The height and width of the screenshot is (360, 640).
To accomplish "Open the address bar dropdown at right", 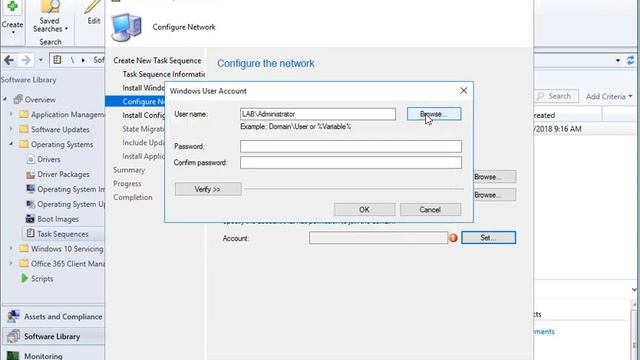I will [618, 61].
